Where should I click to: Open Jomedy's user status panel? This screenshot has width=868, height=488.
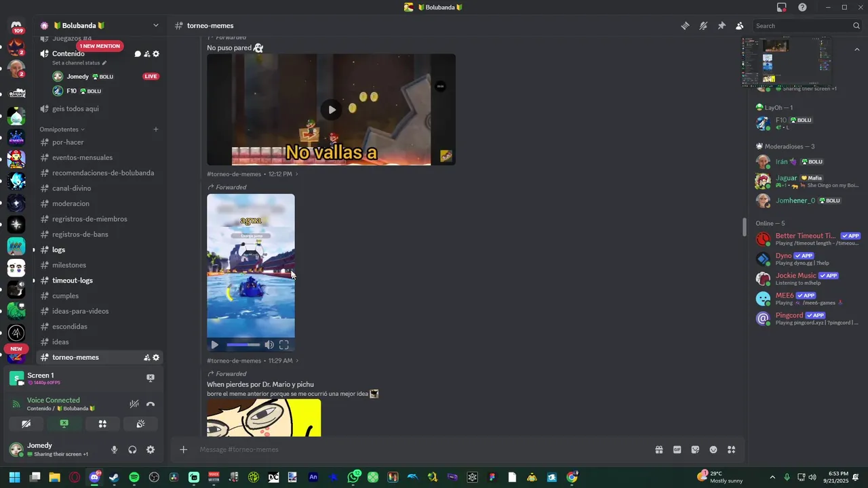coord(55,449)
